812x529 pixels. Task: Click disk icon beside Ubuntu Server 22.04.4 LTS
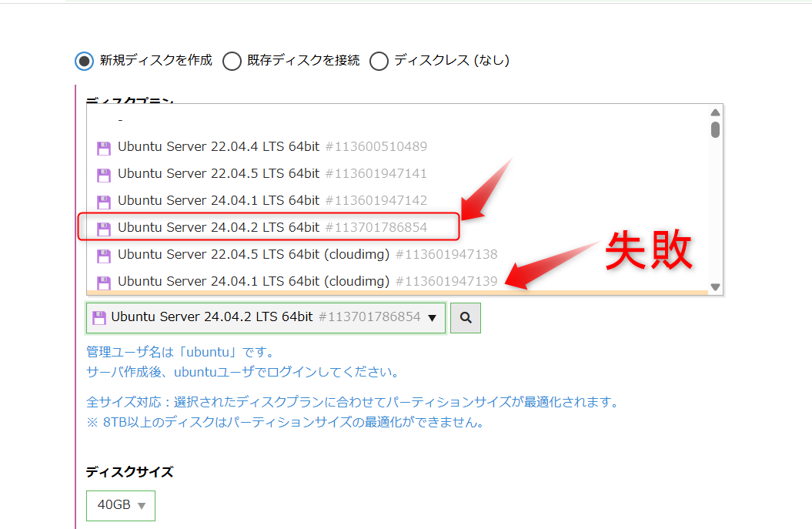(x=103, y=148)
